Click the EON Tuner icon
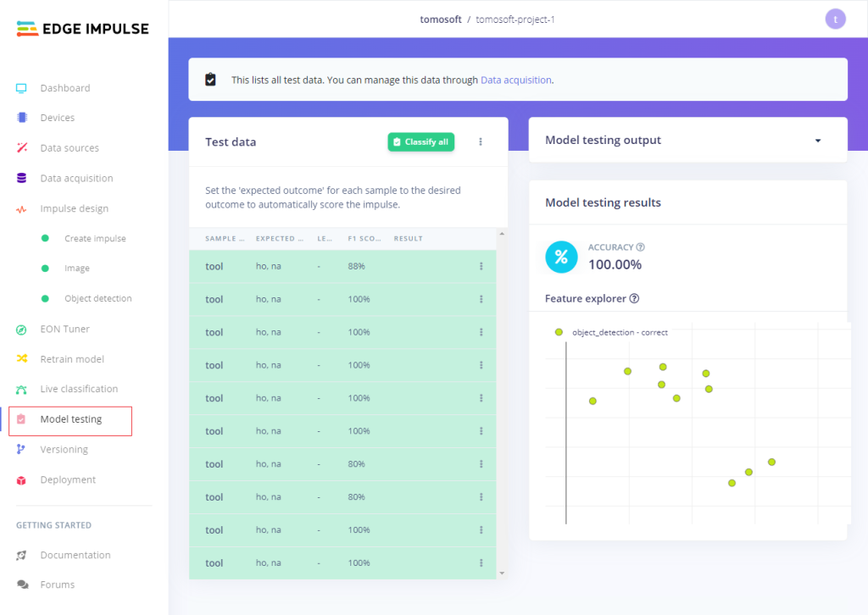This screenshot has width=868, height=615. 22,329
